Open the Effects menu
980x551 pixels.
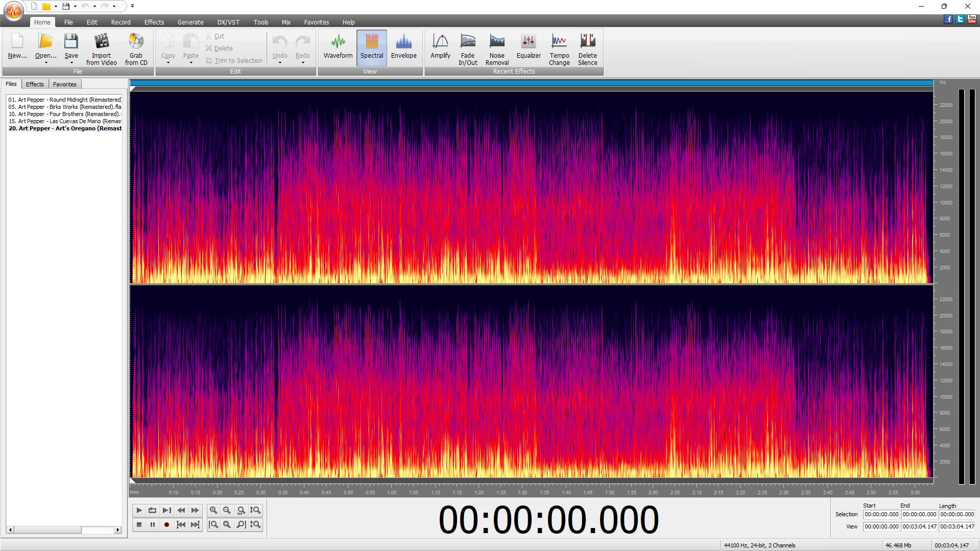pos(154,22)
